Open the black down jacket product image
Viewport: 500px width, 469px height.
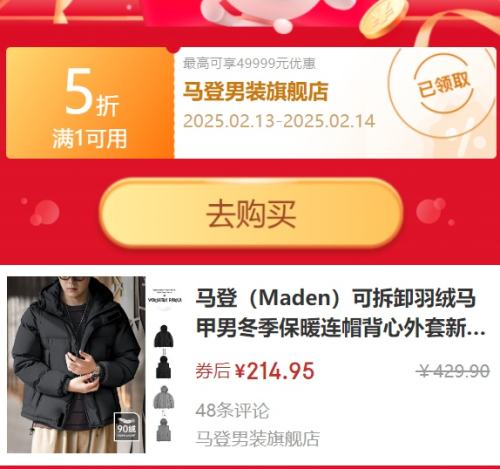76,364
